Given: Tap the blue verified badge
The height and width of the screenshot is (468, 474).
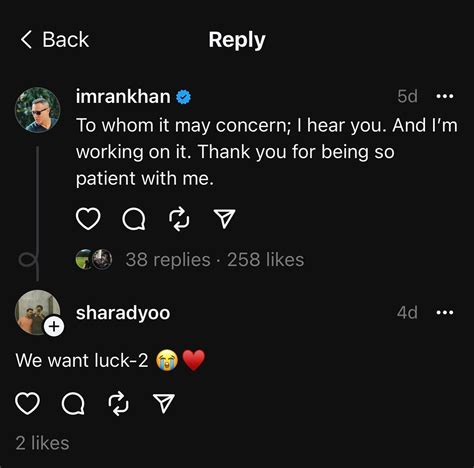Looking at the screenshot, I should 183,97.
